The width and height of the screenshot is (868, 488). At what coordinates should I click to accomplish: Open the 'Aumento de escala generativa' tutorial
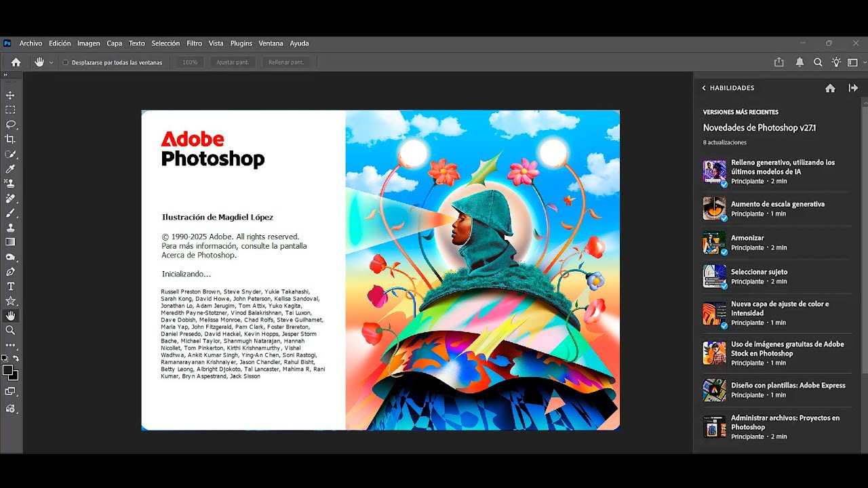click(777, 209)
